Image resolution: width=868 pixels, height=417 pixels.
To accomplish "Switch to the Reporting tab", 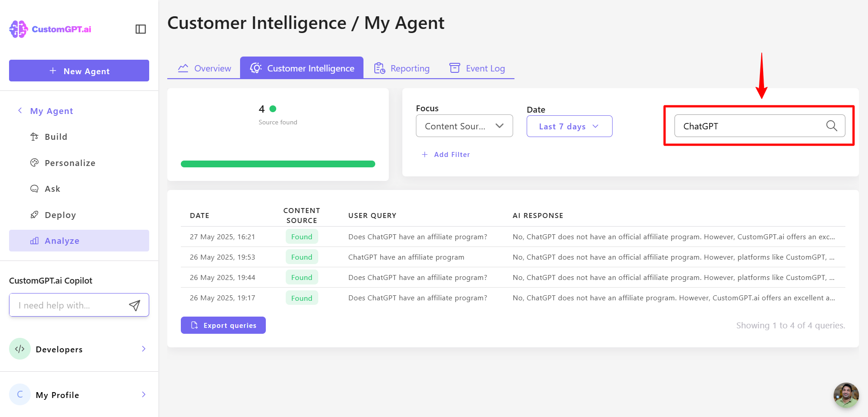I will pos(401,68).
